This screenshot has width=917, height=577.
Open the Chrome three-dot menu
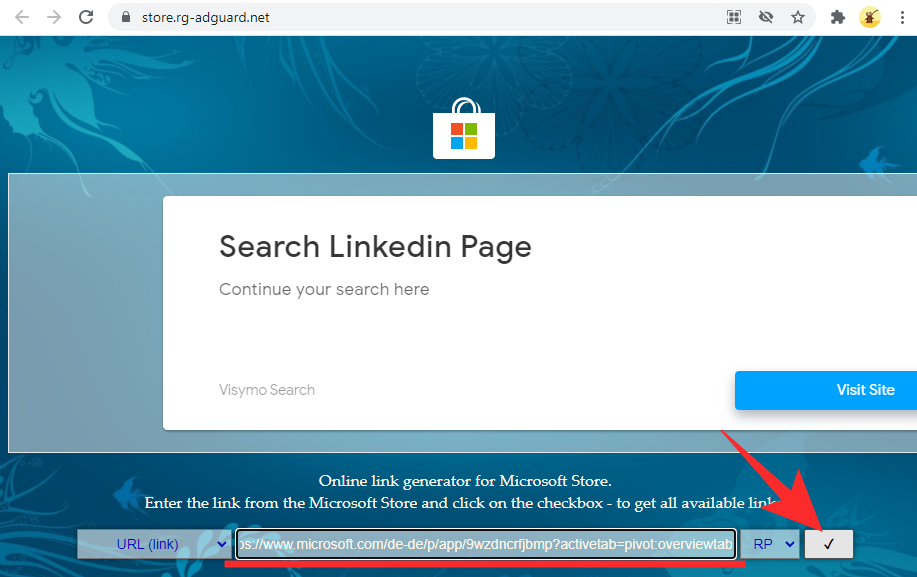(902, 18)
